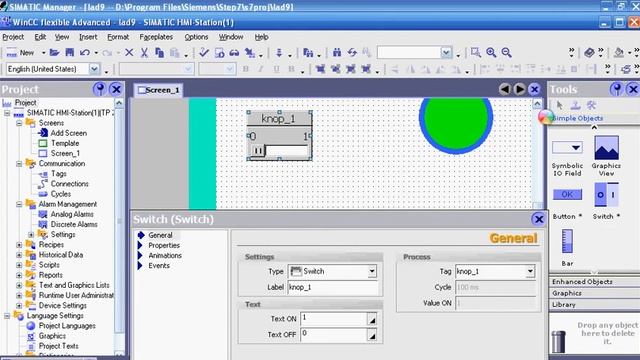Click the binoculars find icon

point(337,52)
